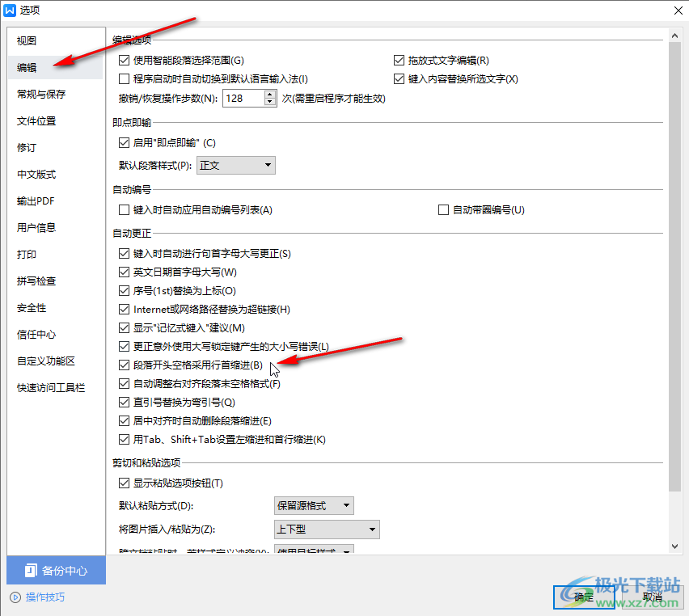
Task: Increase undo steps with up arrow
Action: tap(270, 94)
